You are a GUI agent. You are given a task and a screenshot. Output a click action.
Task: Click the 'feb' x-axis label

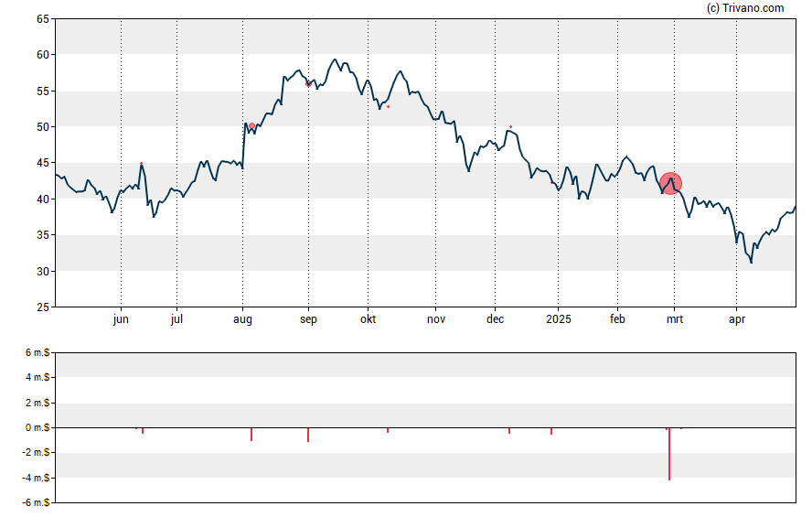coord(617,319)
